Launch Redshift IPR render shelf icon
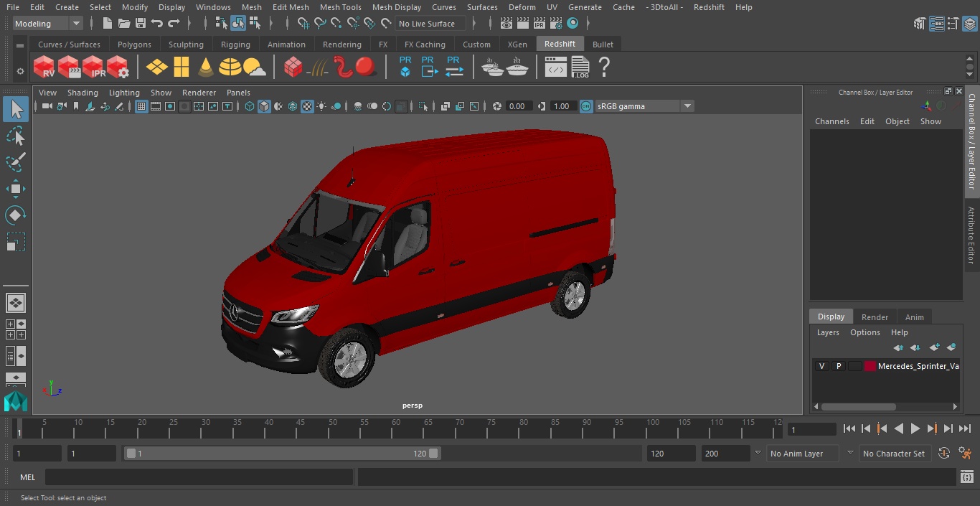 click(93, 67)
